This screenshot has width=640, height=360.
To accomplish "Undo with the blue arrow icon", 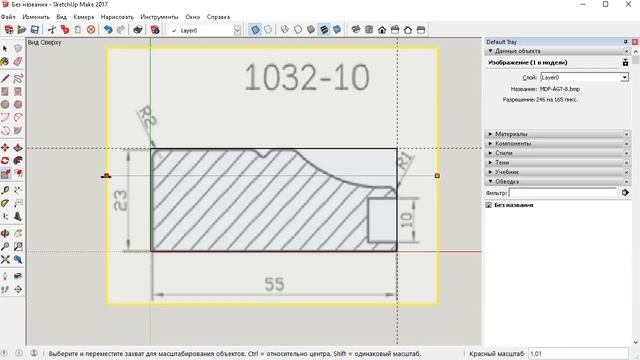I will pos(108,30).
